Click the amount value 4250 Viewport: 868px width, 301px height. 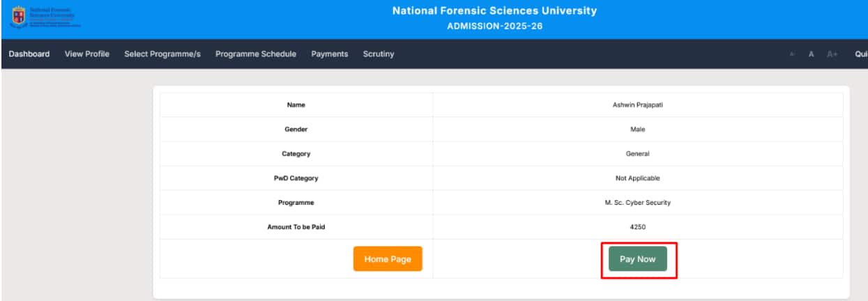[x=637, y=227]
